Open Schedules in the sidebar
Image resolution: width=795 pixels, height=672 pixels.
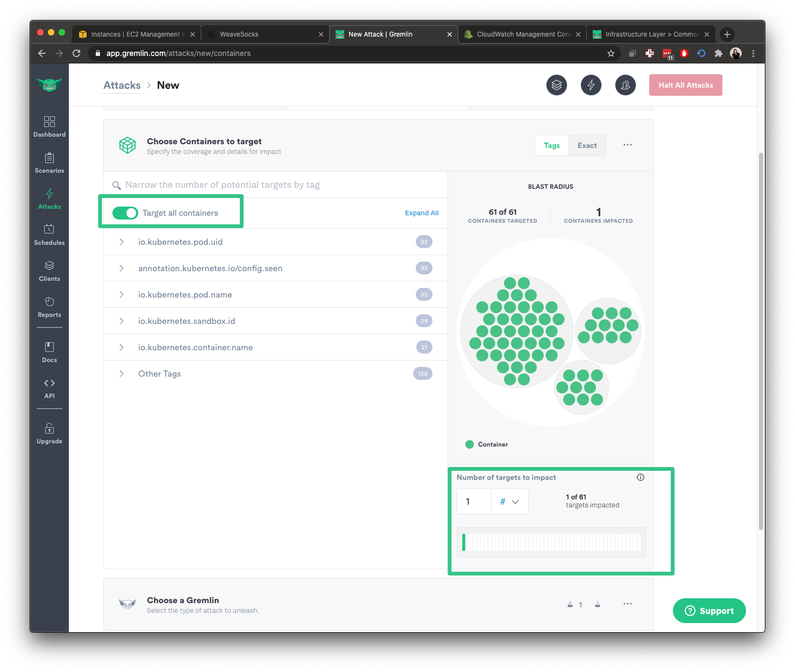pyautogui.click(x=49, y=235)
